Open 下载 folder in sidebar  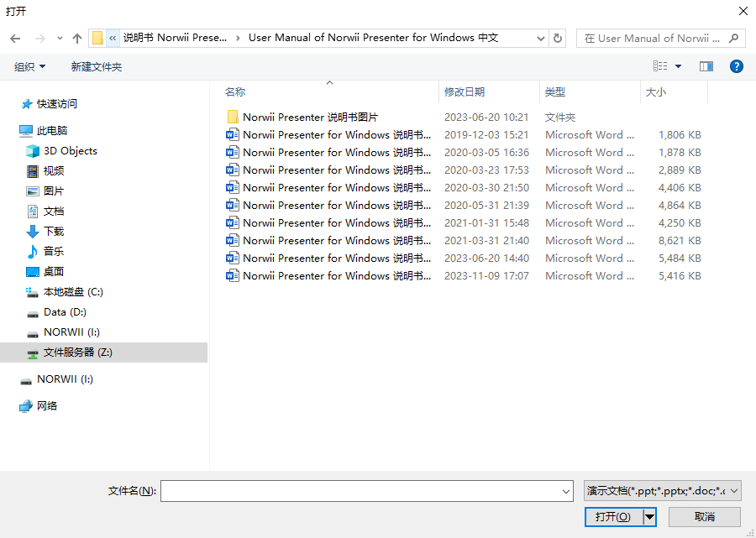tap(45, 231)
